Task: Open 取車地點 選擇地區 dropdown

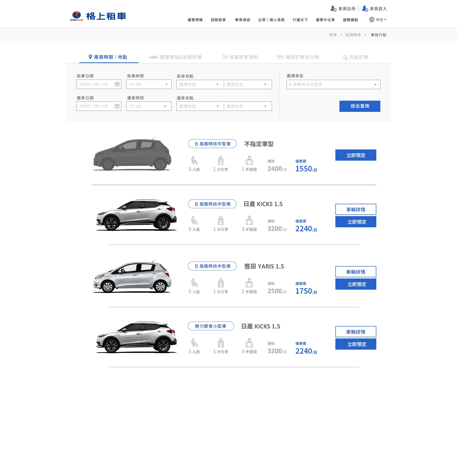Action: (x=200, y=84)
